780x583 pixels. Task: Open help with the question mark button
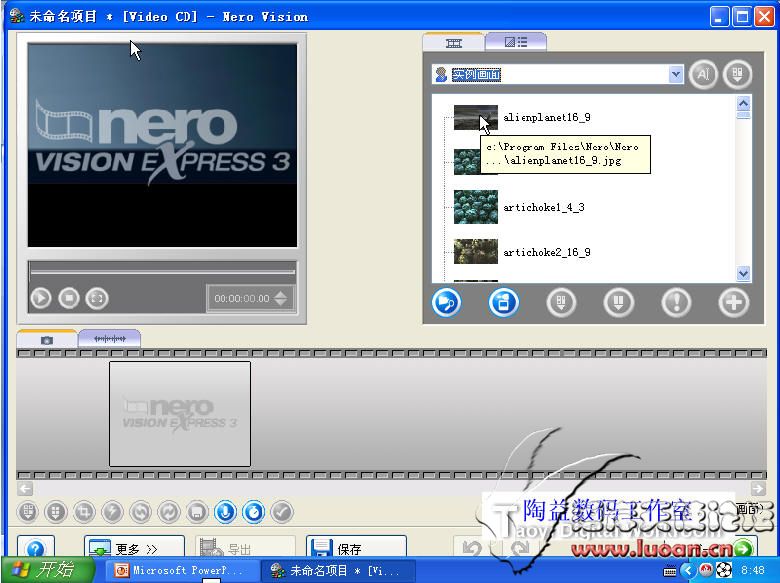click(x=36, y=546)
